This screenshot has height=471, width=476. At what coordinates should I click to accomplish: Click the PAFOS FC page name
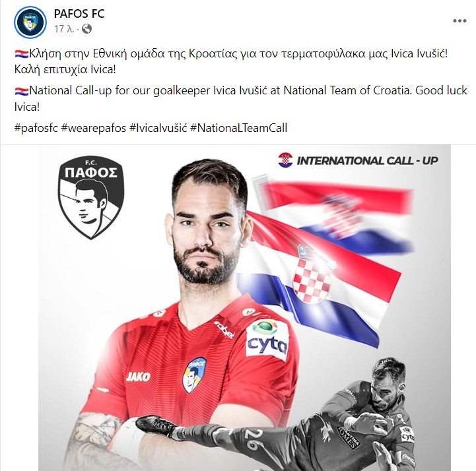(79, 14)
